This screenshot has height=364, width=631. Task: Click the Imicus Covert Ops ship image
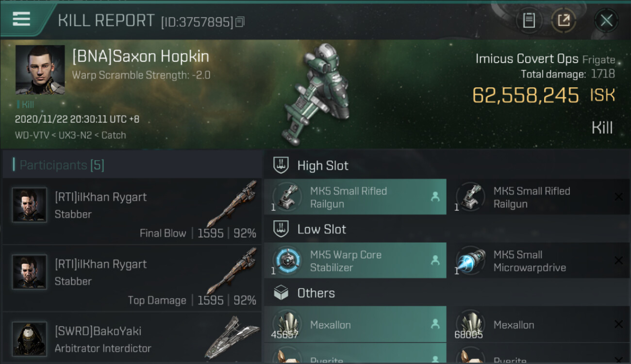click(x=320, y=95)
